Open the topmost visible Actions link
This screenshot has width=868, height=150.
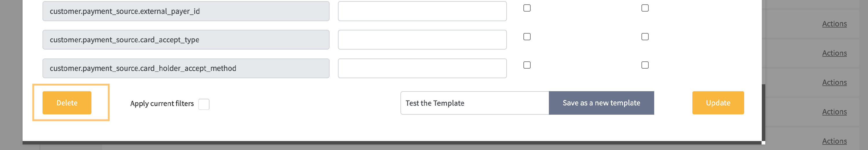[x=834, y=23]
